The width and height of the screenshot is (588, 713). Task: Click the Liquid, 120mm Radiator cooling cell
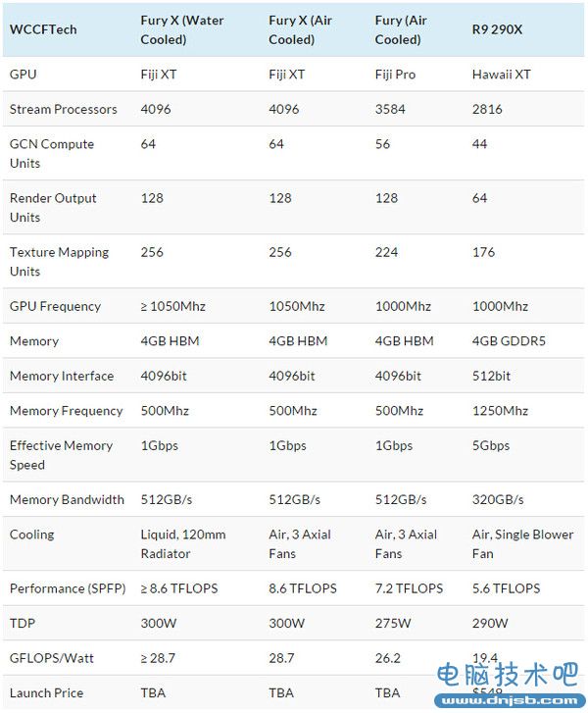click(x=183, y=543)
